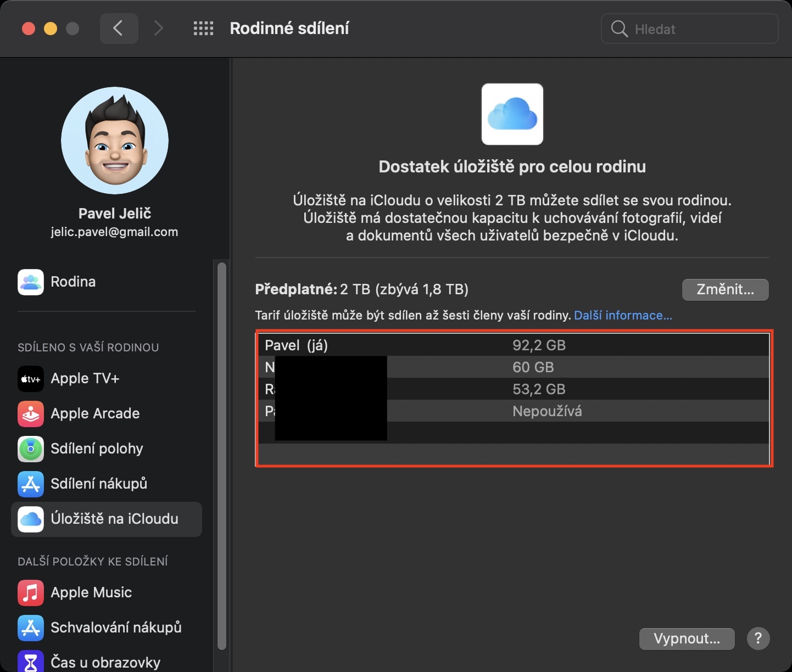
Task: Click the forward arrow in the toolbar
Action: [x=158, y=29]
